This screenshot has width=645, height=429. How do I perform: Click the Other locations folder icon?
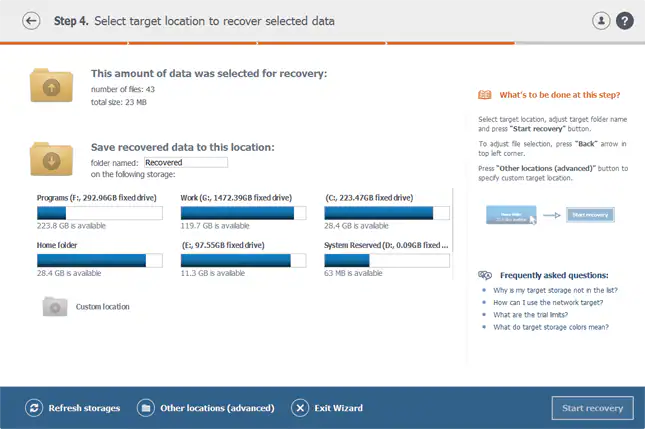[145, 408]
